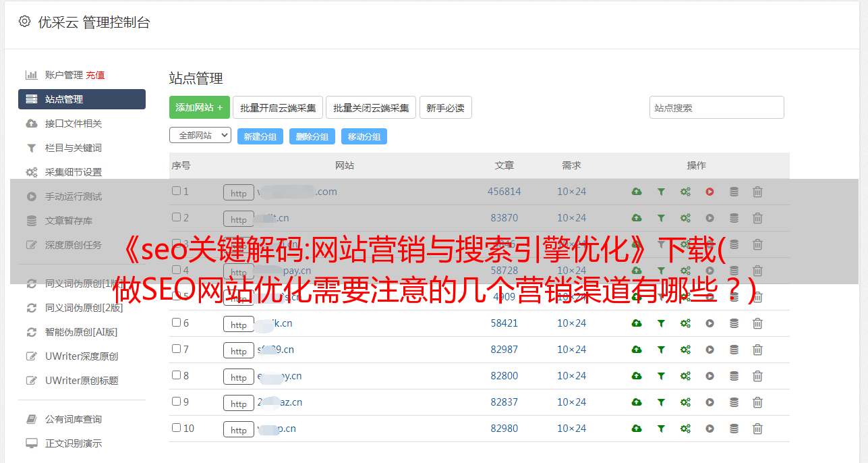The width and height of the screenshot is (868, 463).
Task: Click trash icon in row 7
Action: (x=757, y=350)
